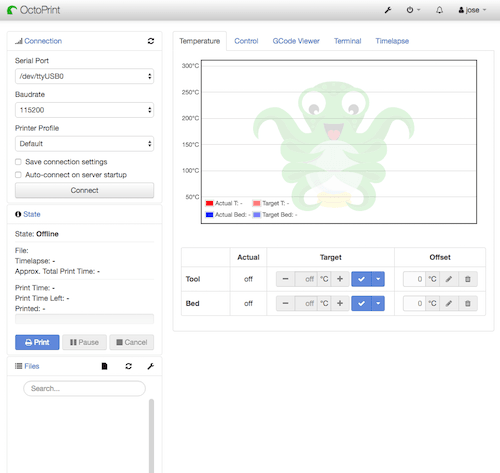Click the Print button
500x473 pixels.
(x=37, y=342)
